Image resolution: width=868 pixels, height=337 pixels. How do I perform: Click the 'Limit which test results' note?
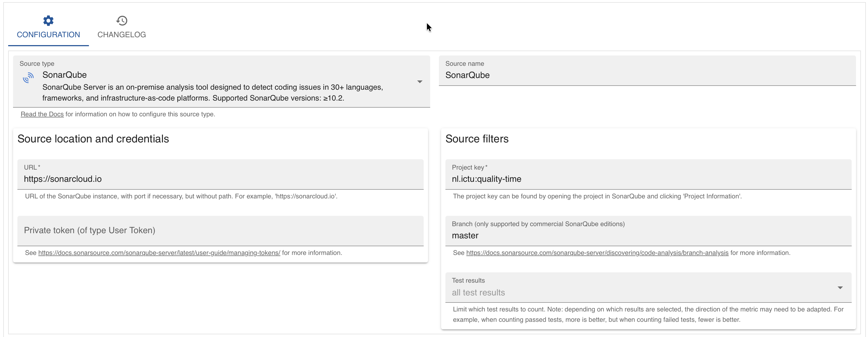point(648,314)
